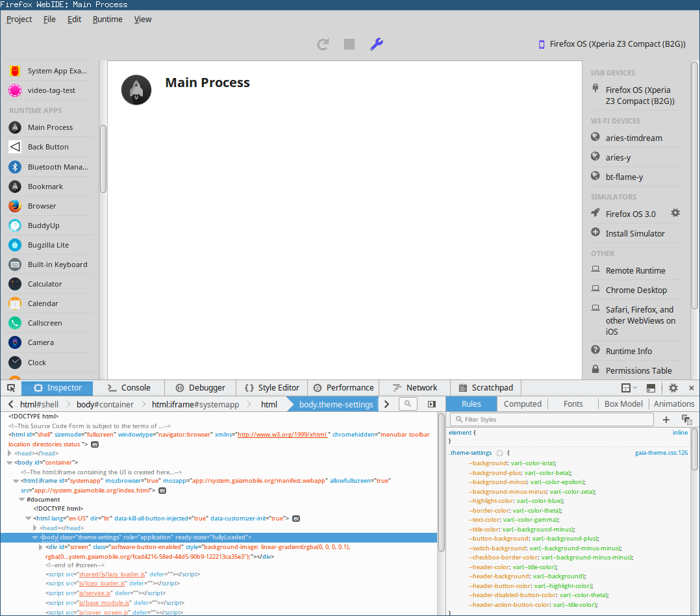700x616 pixels.
Task: Click the reload app icon
Action: (x=323, y=44)
